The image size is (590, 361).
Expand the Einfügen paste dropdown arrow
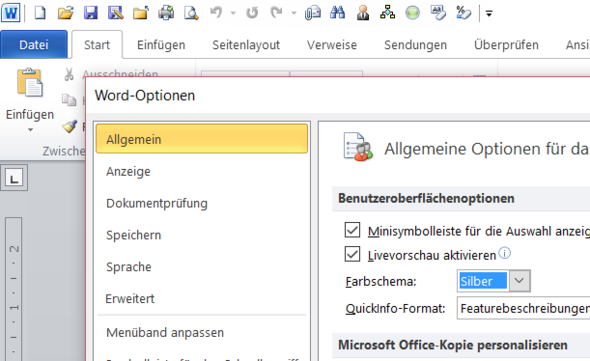click(x=30, y=130)
